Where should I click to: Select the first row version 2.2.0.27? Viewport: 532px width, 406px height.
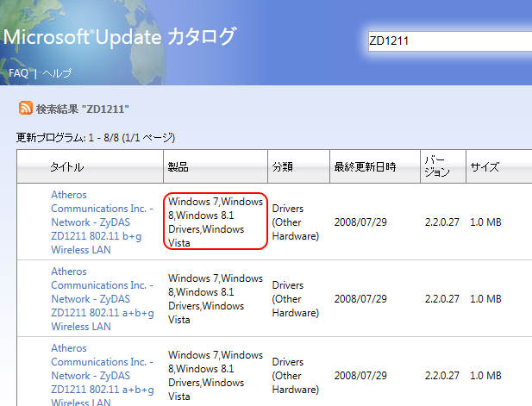[x=441, y=222]
